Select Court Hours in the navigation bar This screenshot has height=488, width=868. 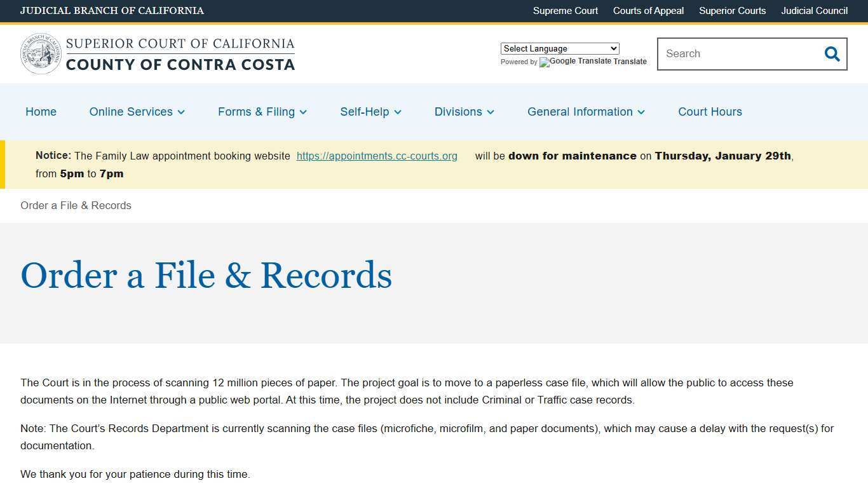pos(710,112)
